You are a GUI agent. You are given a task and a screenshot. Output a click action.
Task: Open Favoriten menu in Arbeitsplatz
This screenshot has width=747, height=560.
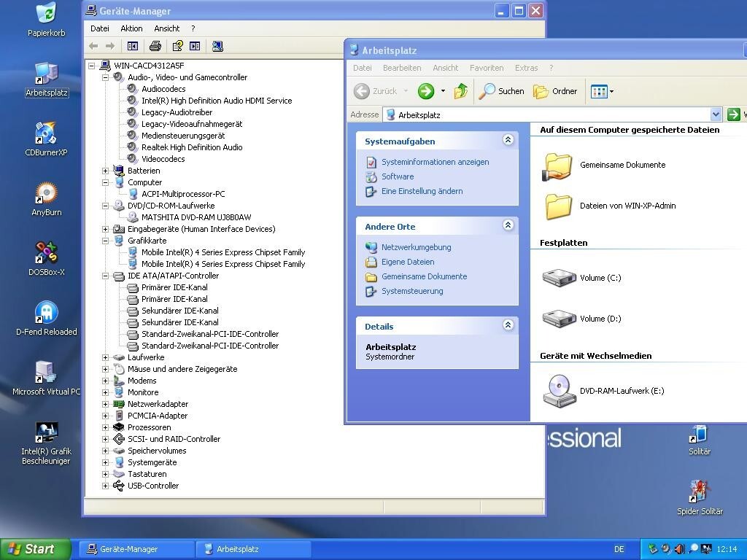487,68
